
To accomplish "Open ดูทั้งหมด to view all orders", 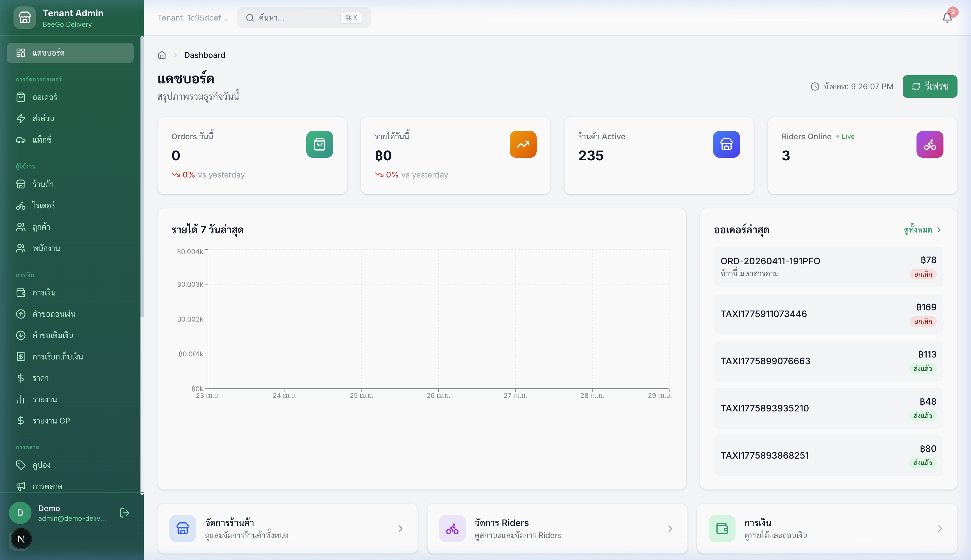I will 918,230.
